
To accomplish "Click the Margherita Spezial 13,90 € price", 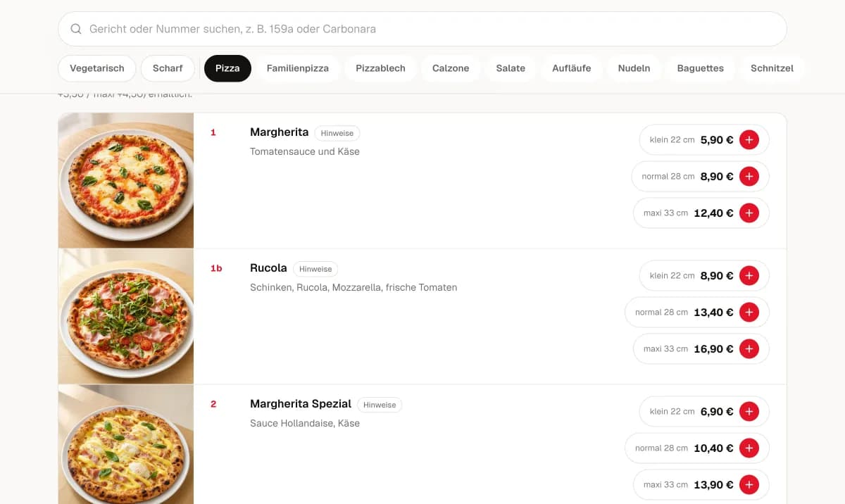I will tap(713, 485).
